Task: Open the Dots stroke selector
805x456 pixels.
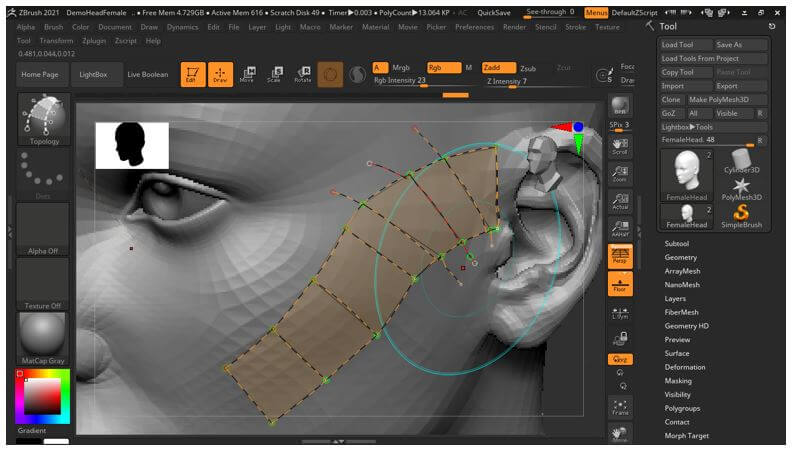Action: click(x=44, y=176)
